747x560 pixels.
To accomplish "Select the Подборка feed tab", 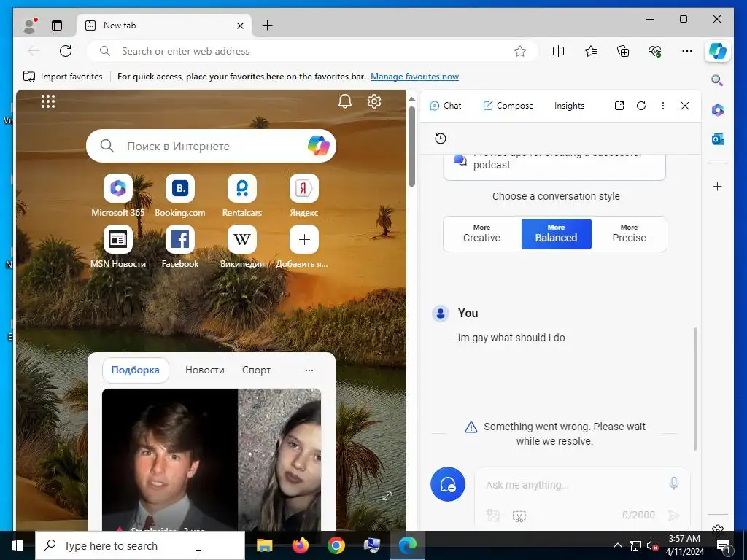I will point(135,370).
